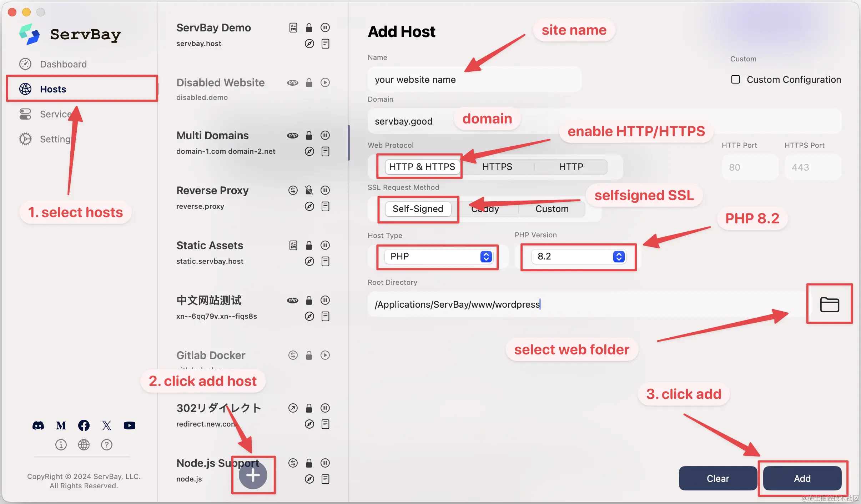Image resolution: width=861 pixels, height=504 pixels.
Task: Click Reverse Proxy disabled SSL icon
Action: [x=309, y=190]
